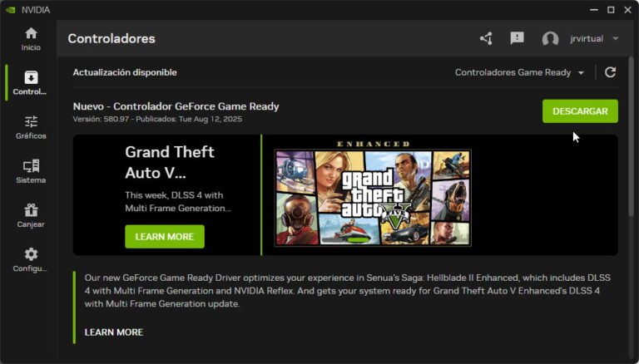Open the Configuración gear section
Image resolution: width=639 pixels, height=364 pixels.
coord(30,260)
